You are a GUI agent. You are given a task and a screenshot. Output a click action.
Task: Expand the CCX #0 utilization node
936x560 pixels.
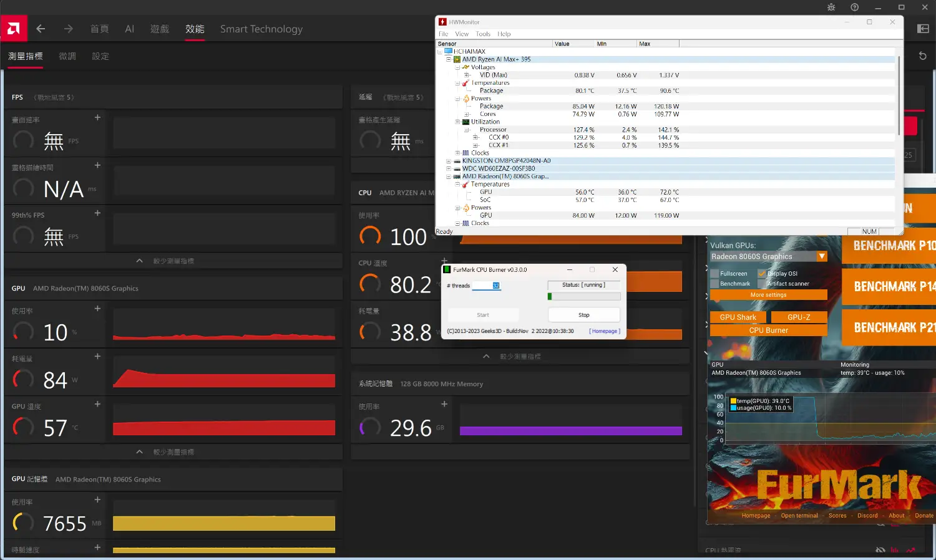(475, 137)
